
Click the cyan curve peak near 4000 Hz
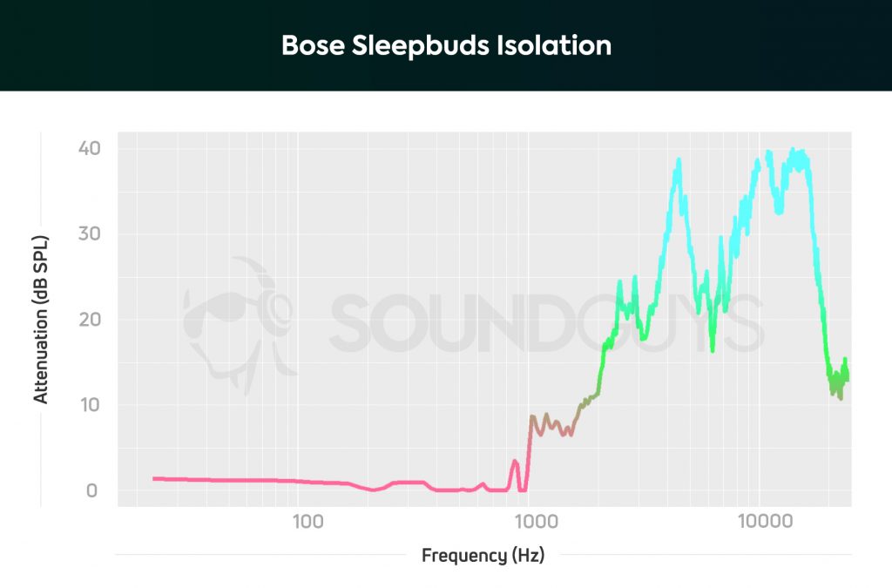676,164
